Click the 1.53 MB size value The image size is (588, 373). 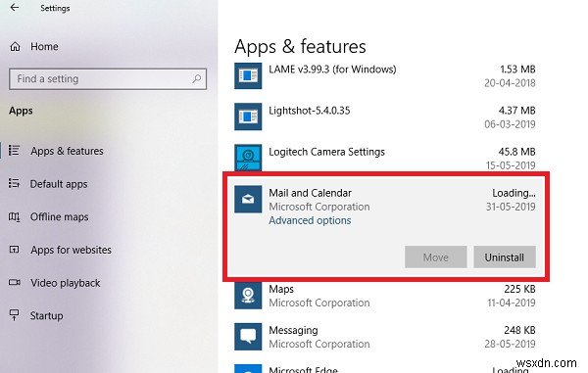click(x=517, y=69)
